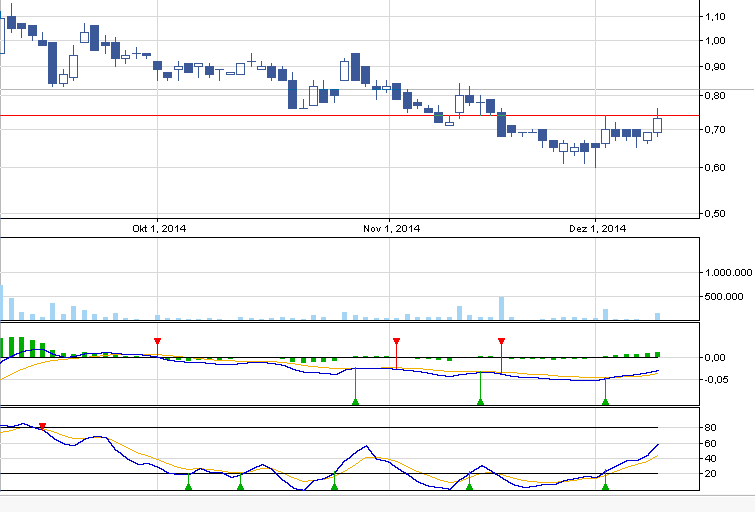Click the middle green triangle in MACD panel
The width and height of the screenshot is (755, 512).
point(480,401)
